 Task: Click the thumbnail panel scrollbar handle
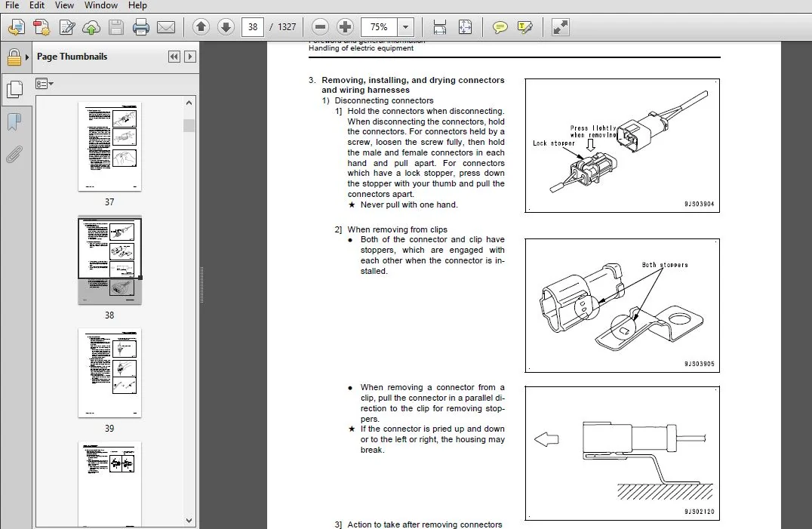pyautogui.click(x=189, y=126)
